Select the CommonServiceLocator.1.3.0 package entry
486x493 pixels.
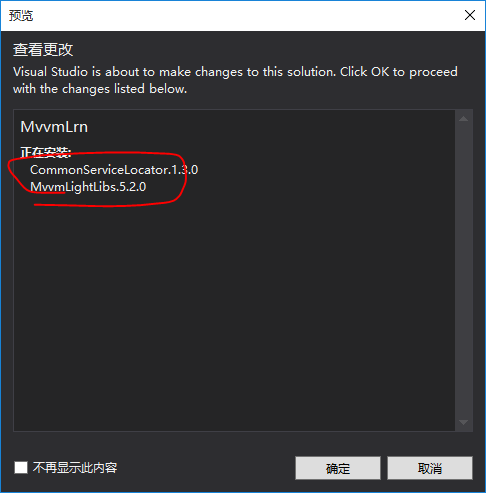click(x=114, y=170)
